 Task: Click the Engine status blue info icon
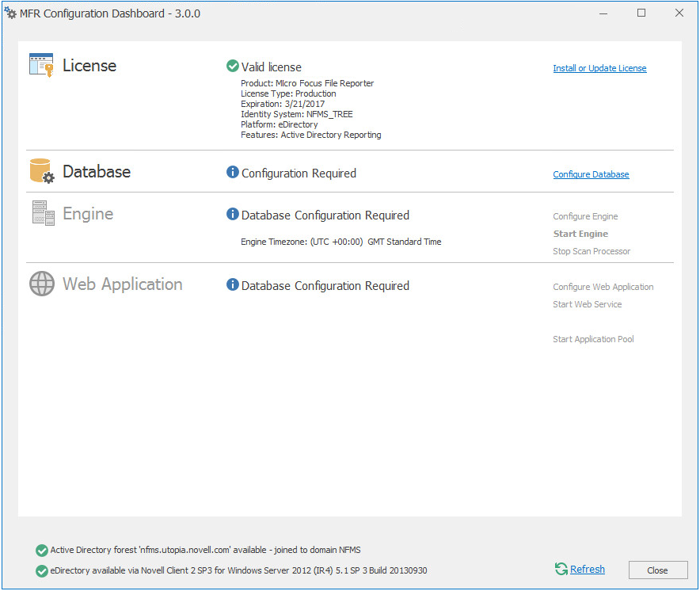click(x=232, y=215)
